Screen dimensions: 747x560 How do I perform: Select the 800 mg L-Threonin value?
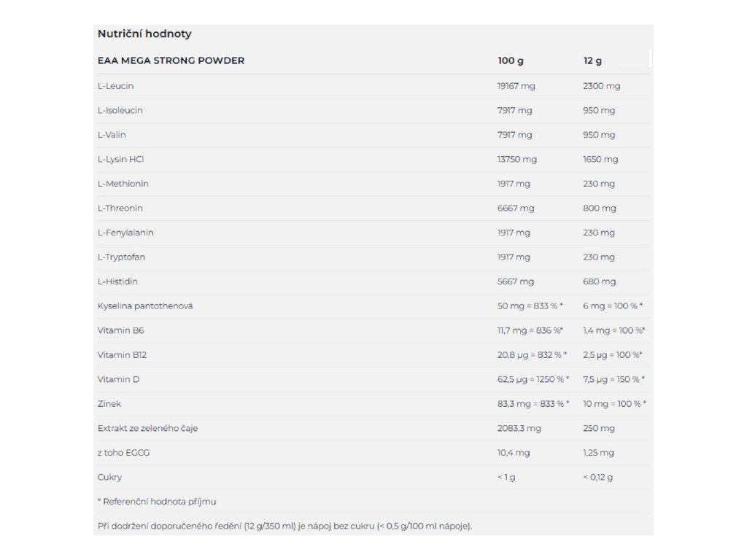(599, 209)
